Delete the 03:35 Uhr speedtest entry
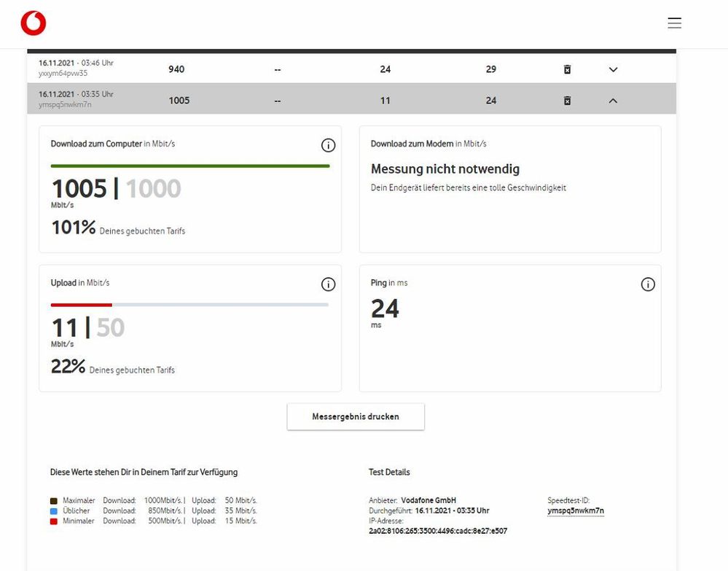 567,101
